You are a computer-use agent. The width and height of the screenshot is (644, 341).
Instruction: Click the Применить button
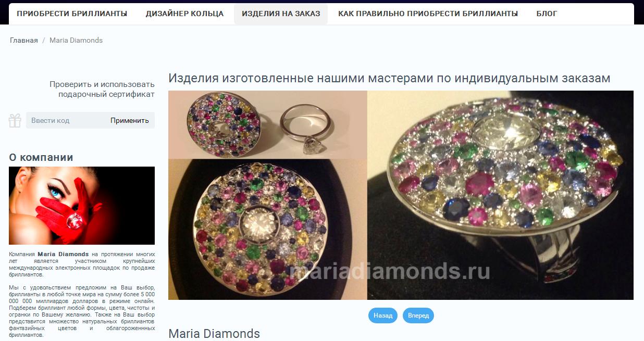(x=130, y=120)
